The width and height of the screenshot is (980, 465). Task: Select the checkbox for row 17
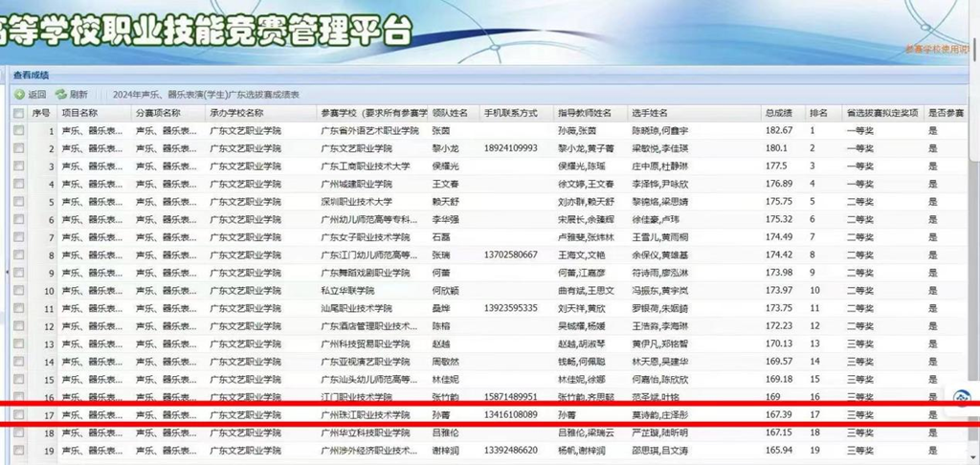point(18,415)
